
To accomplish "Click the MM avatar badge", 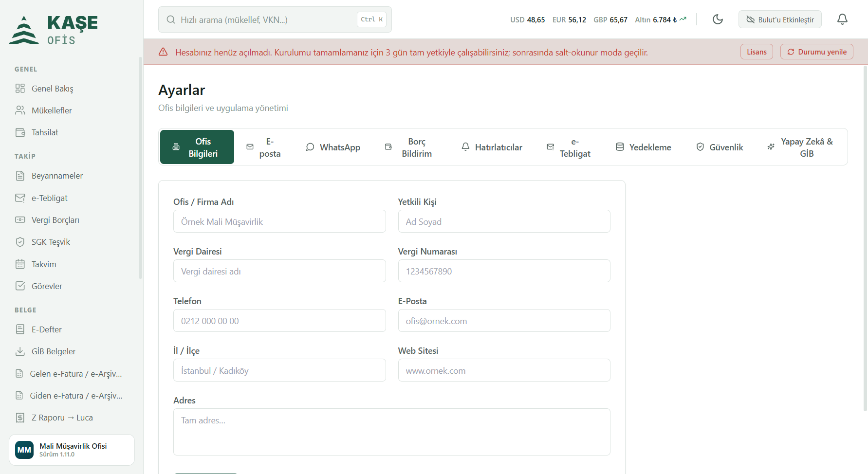I will [x=24, y=450].
